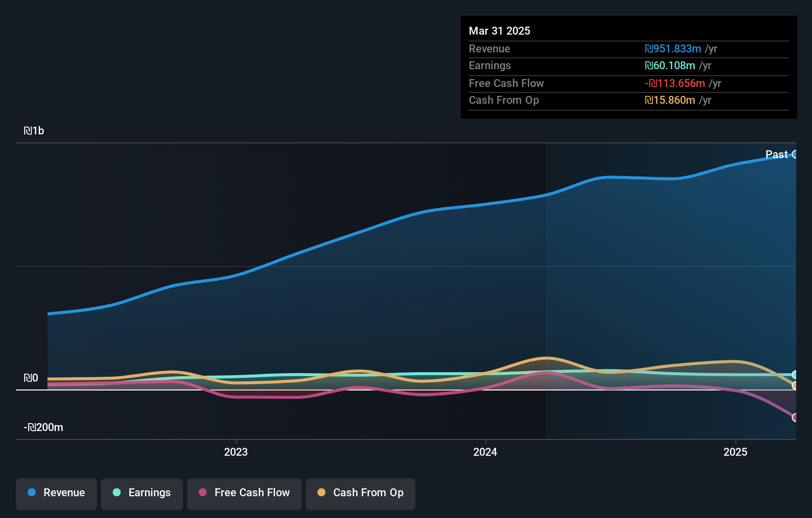Screen dimensions: 812x518
Task: Click the Past label on chart
Action: tap(776, 154)
